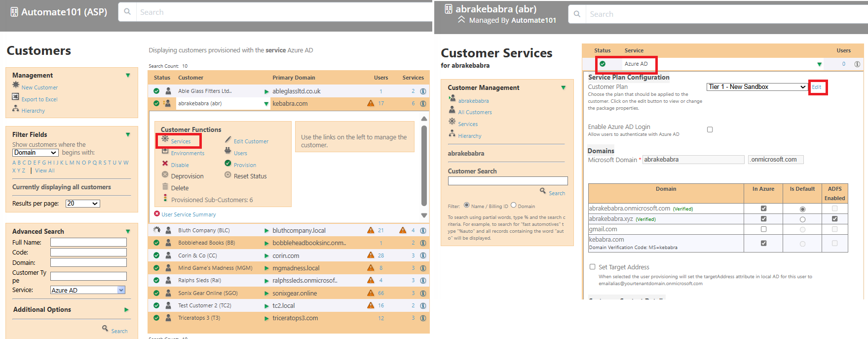The width and height of the screenshot is (868, 339).
Task: Click Search link in Advanced Search panel
Action: click(x=119, y=331)
